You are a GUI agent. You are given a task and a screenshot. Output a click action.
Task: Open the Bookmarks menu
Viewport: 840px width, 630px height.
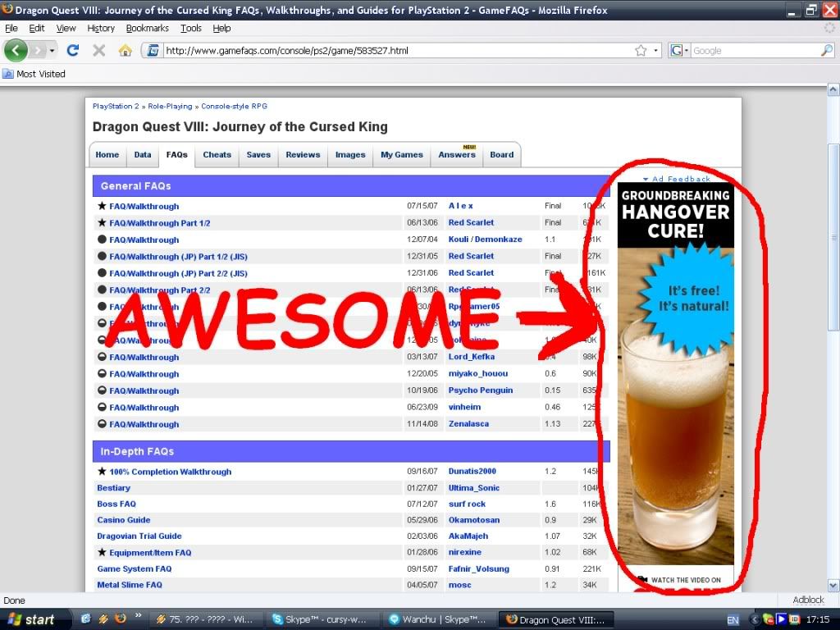pyautogui.click(x=147, y=28)
